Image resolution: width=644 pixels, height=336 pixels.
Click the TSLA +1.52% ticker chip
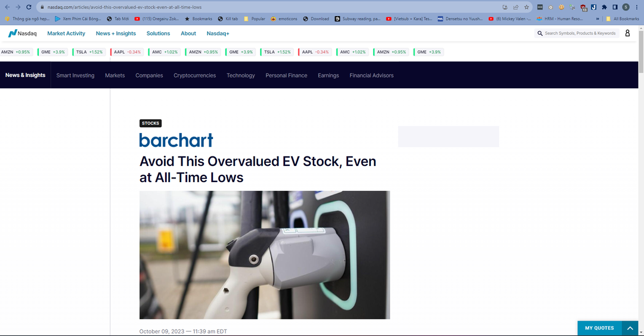pyautogui.click(x=88, y=52)
